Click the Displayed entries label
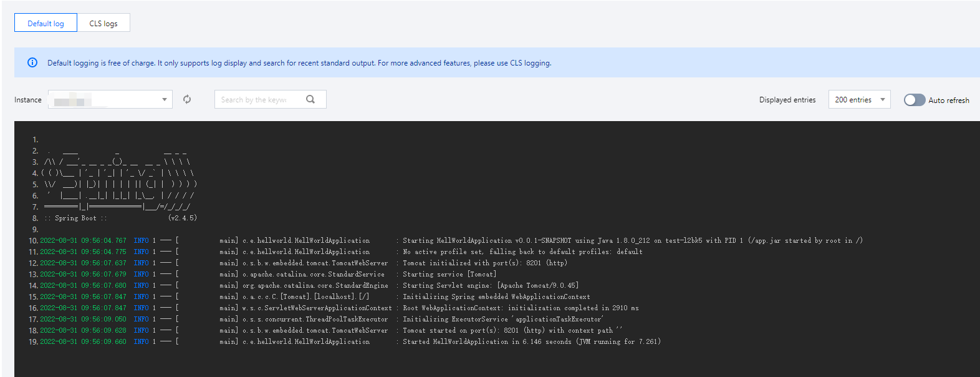 point(787,100)
